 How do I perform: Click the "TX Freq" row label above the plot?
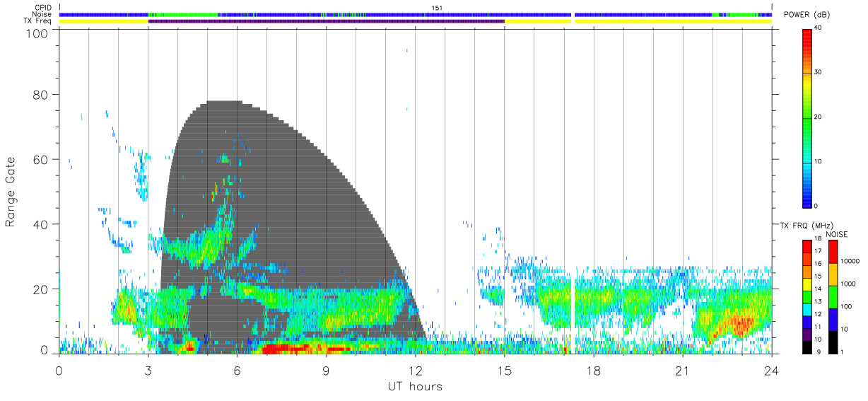pos(39,21)
